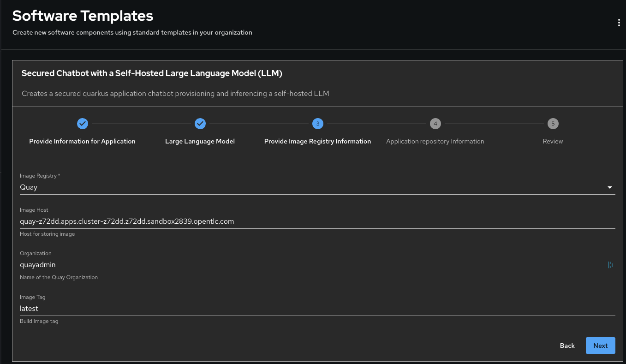This screenshot has width=626, height=364.
Task: Jump to Application repository Information step
Action: coord(435,141)
